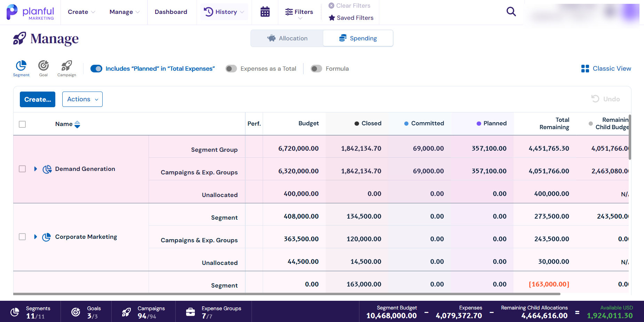The width and height of the screenshot is (644, 322).
Task: Click the Campaigns rocket icon in footer
Action: tap(126, 312)
